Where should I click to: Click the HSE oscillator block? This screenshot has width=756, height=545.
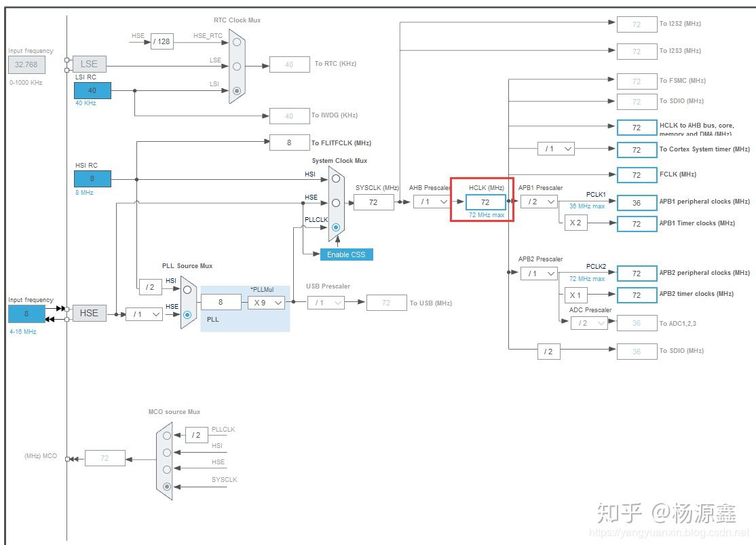[89, 313]
